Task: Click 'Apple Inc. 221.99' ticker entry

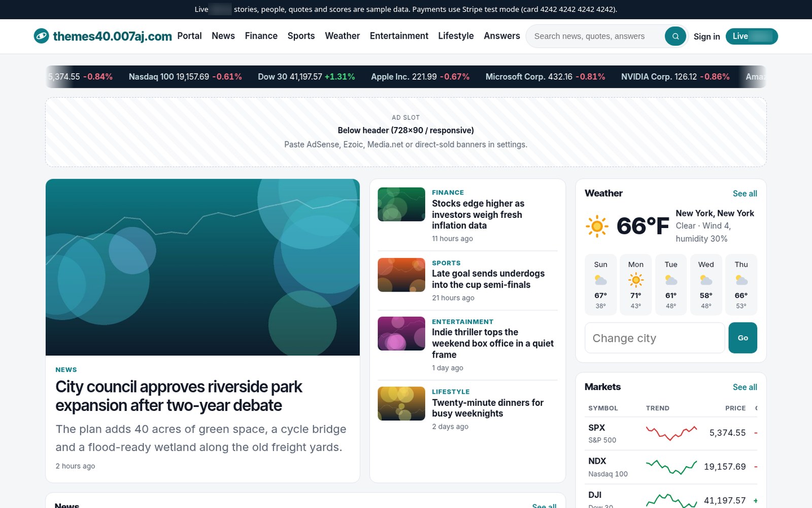Action: (x=420, y=77)
